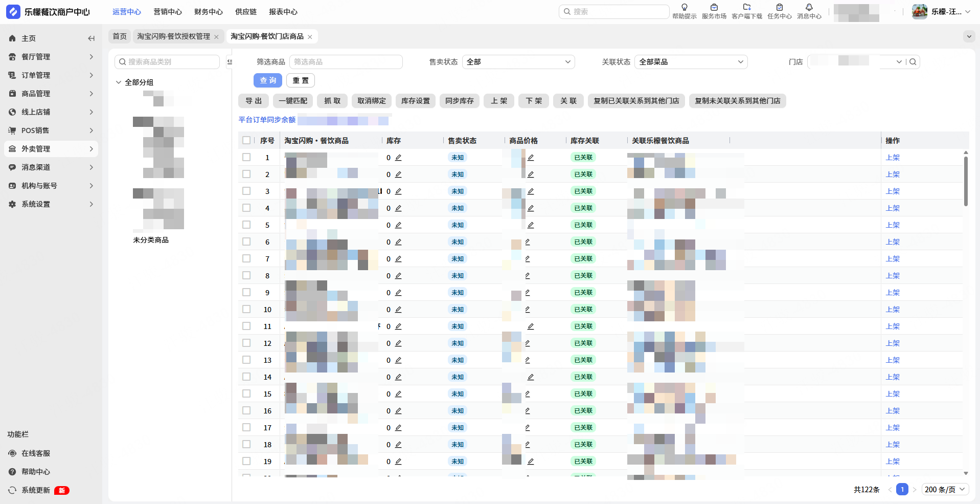Viewport: 980px width, 504px height.
Task: Edit stock pencil icon in row 7
Action: 398,259
